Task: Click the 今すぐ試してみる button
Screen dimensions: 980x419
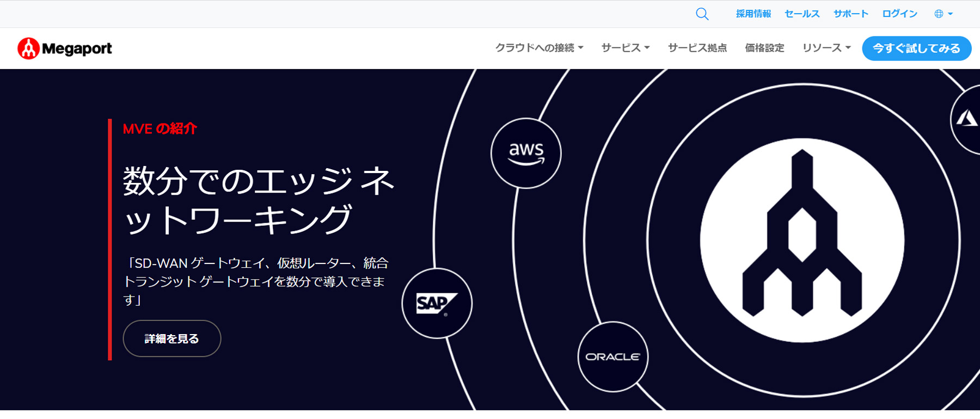Action: (x=917, y=48)
